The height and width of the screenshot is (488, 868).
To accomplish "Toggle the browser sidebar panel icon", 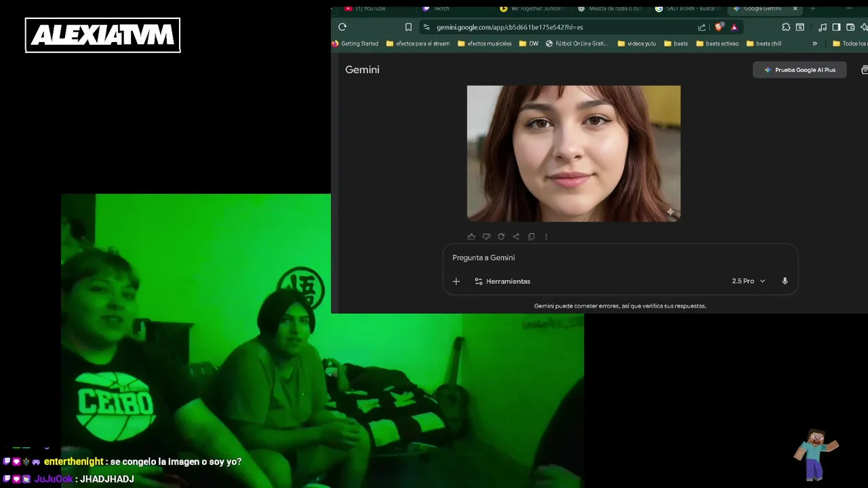I will (x=836, y=27).
